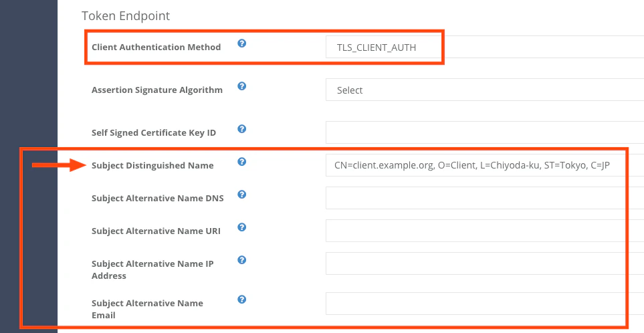The height and width of the screenshot is (333, 644).
Task: Focus the Subject Alternative Name URI field
Action: pos(485,231)
